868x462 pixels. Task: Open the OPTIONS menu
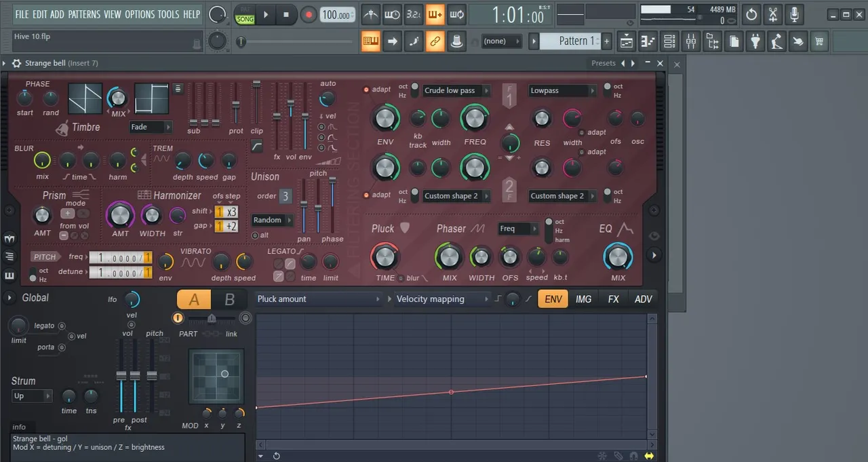click(x=140, y=14)
